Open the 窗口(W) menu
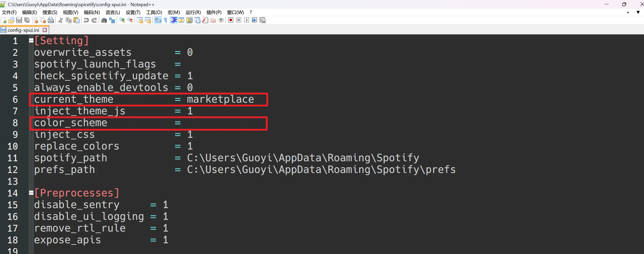 pos(236,12)
